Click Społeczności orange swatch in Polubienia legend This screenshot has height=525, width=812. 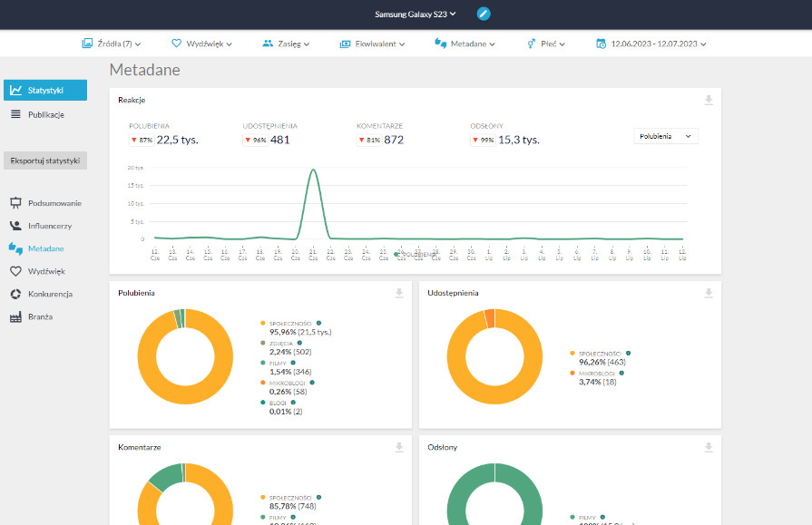coord(263,323)
